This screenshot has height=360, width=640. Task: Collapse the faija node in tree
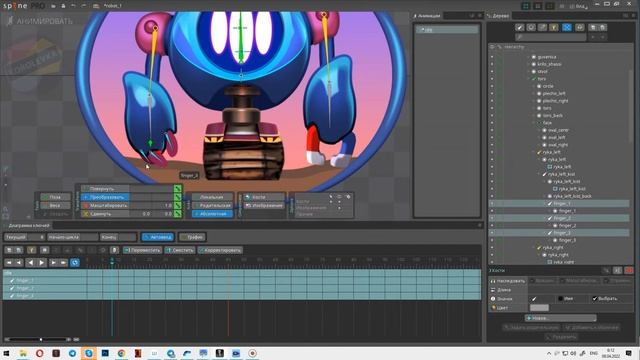coord(534,123)
